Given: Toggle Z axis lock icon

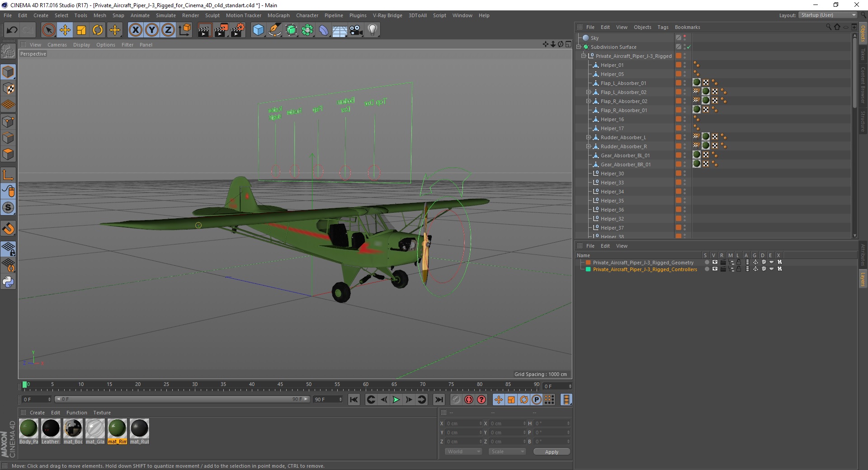Looking at the screenshot, I should [x=168, y=30].
